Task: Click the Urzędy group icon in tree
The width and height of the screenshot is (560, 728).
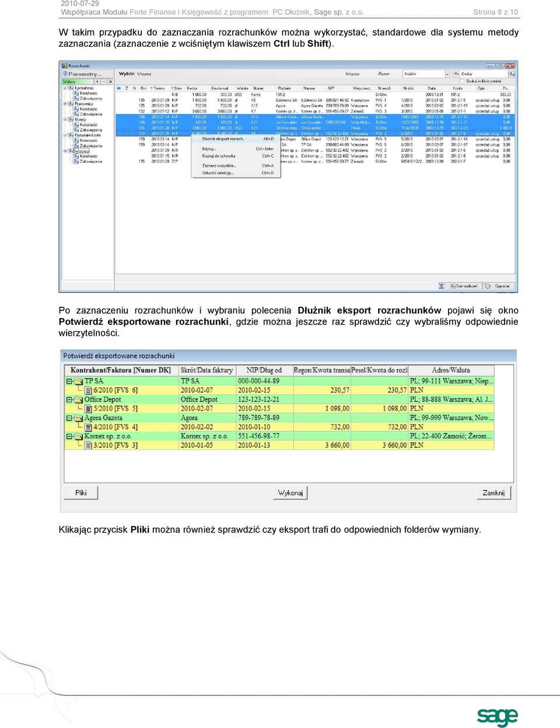Action: [x=70, y=120]
